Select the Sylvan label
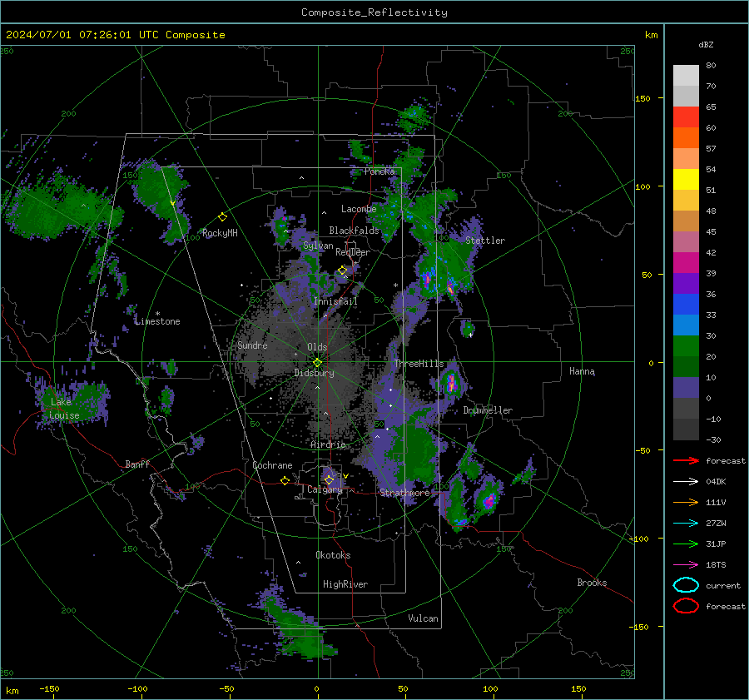 [318, 246]
